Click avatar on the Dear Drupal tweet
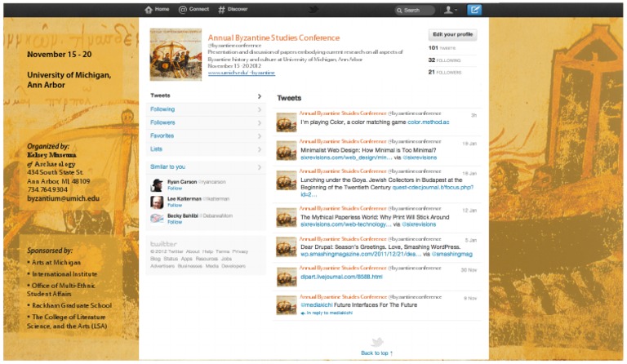Image resolution: width=627 pixels, height=364 pixels. [287, 248]
